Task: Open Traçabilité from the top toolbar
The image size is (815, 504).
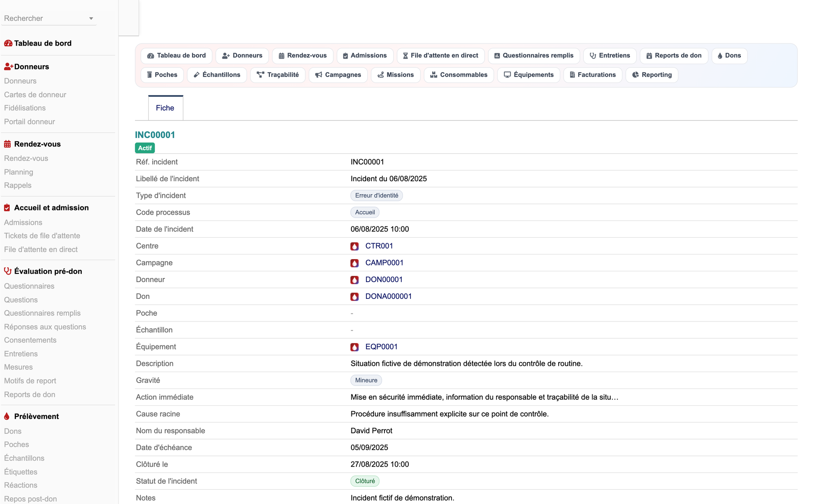Action: point(278,75)
